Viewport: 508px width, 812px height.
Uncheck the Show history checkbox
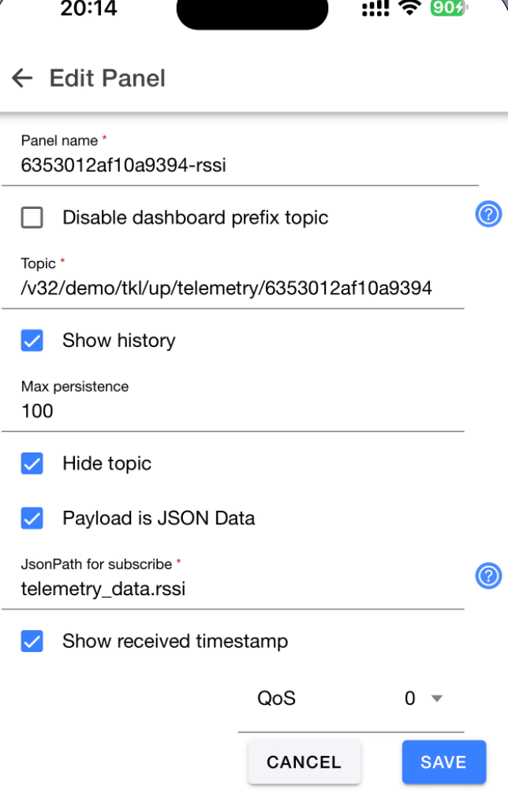click(x=32, y=341)
